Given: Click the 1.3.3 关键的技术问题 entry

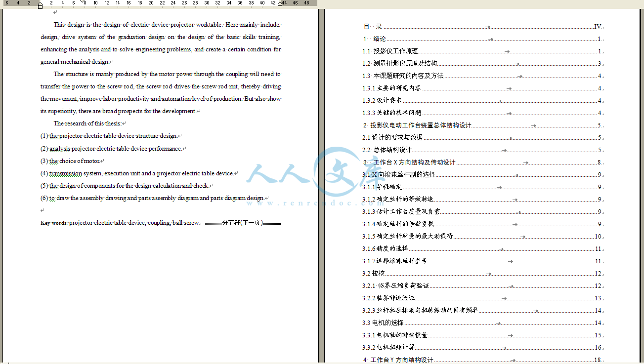Looking at the screenshot, I should tap(483, 113).
